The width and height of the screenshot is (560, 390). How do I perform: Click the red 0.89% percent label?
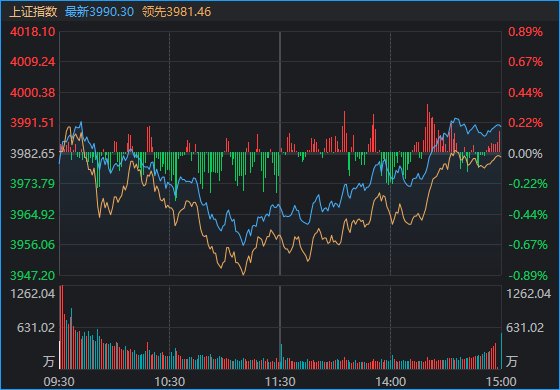(525, 32)
